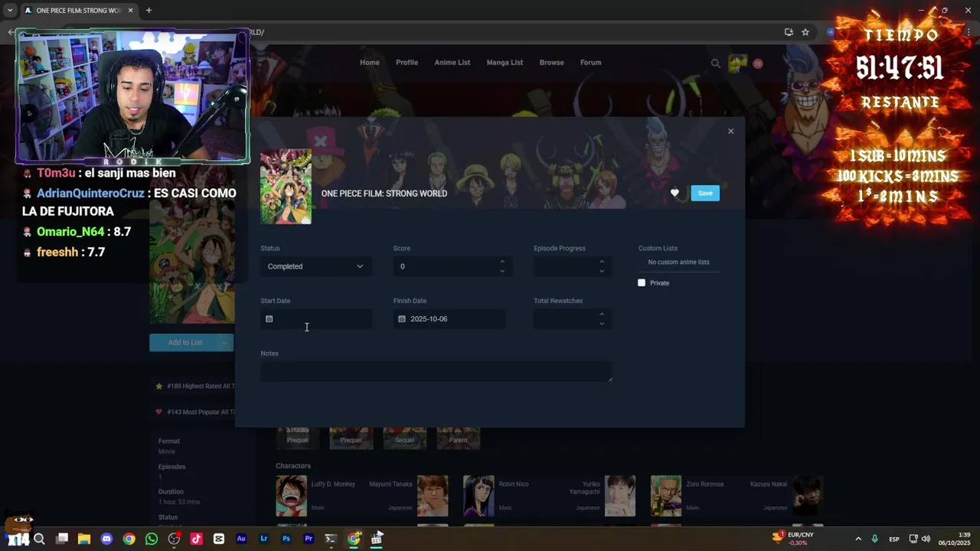Launch Adobe Photoshop from the taskbar
Image resolution: width=980 pixels, height=551 pixels.
coord(286,539)
